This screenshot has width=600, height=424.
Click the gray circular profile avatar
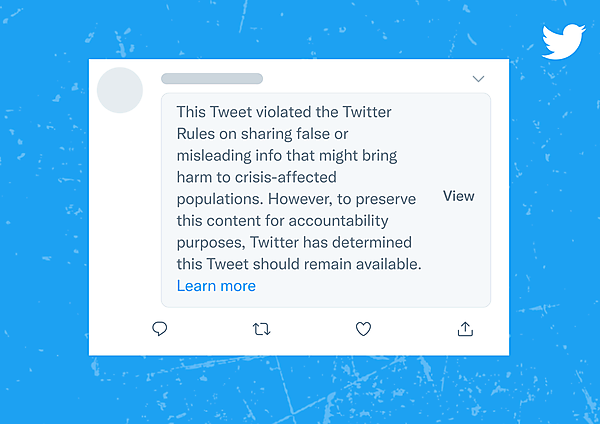coord(120,90)
